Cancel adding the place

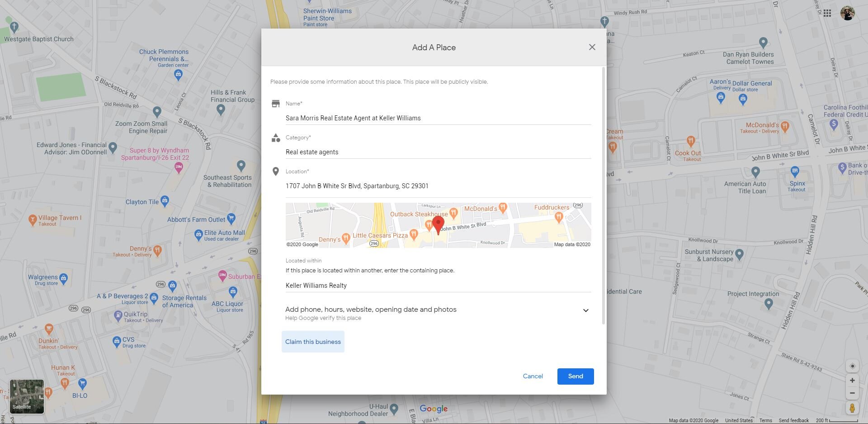coord(533,376)
